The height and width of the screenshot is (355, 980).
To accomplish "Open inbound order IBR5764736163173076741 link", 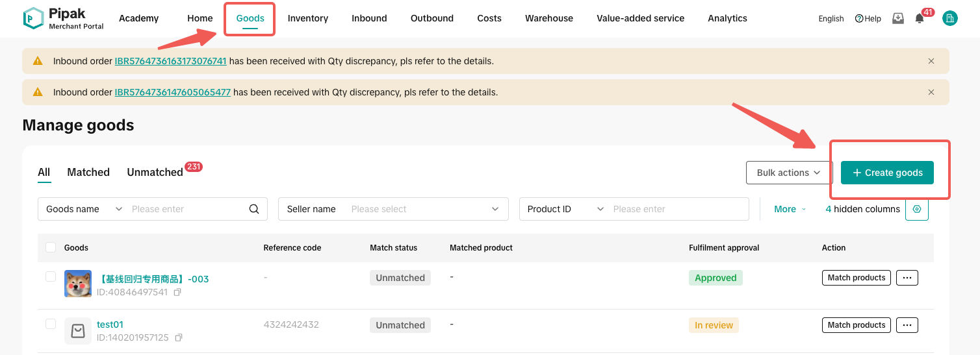I will (x=170, y=61).
